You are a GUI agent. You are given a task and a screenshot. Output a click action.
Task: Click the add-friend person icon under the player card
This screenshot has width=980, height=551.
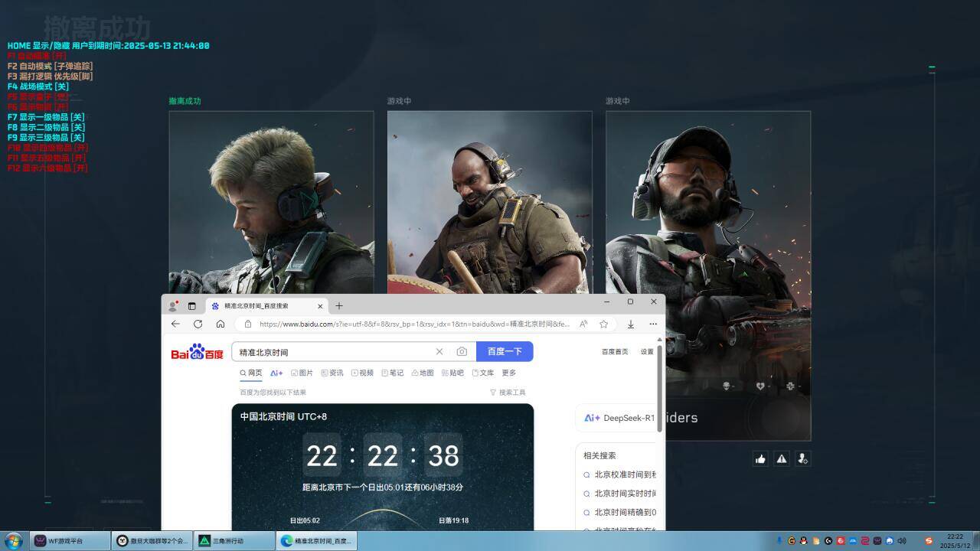point(802,458)
